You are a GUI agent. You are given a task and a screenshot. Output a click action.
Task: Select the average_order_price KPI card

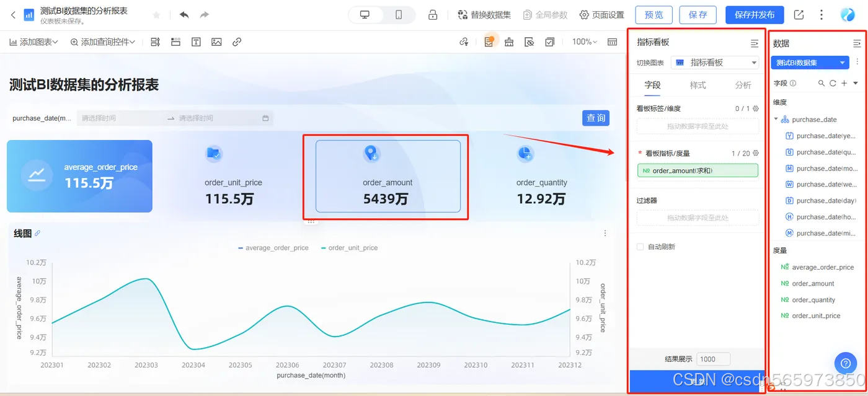(79, 176)
